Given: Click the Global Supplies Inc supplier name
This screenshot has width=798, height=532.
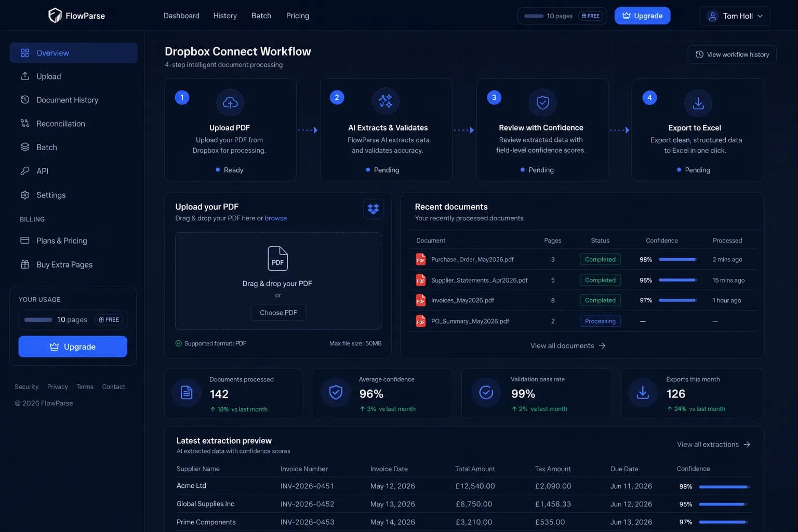Looking at the screenshot, I should tap(205, 504).
